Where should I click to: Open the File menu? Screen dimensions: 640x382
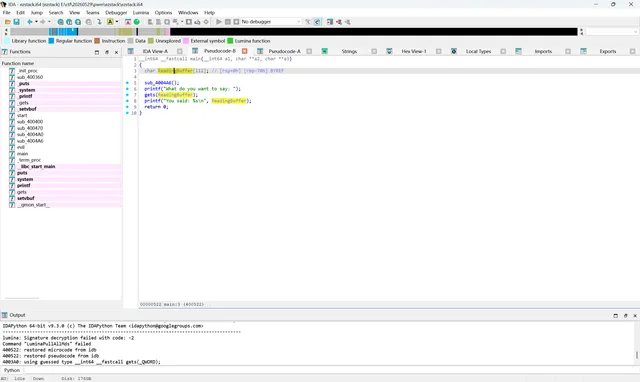tap(7, 13)
